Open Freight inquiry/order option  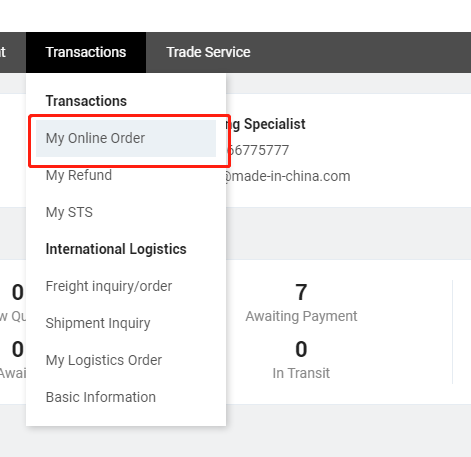pyautogui.click(x=109, y=286)
